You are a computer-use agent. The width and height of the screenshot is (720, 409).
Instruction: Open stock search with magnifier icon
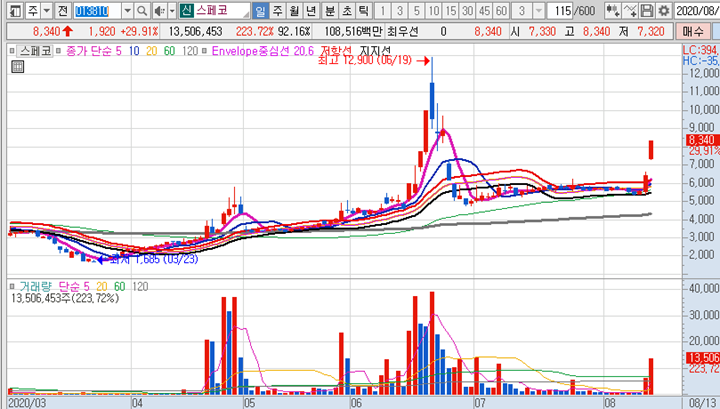pos(142,11)
